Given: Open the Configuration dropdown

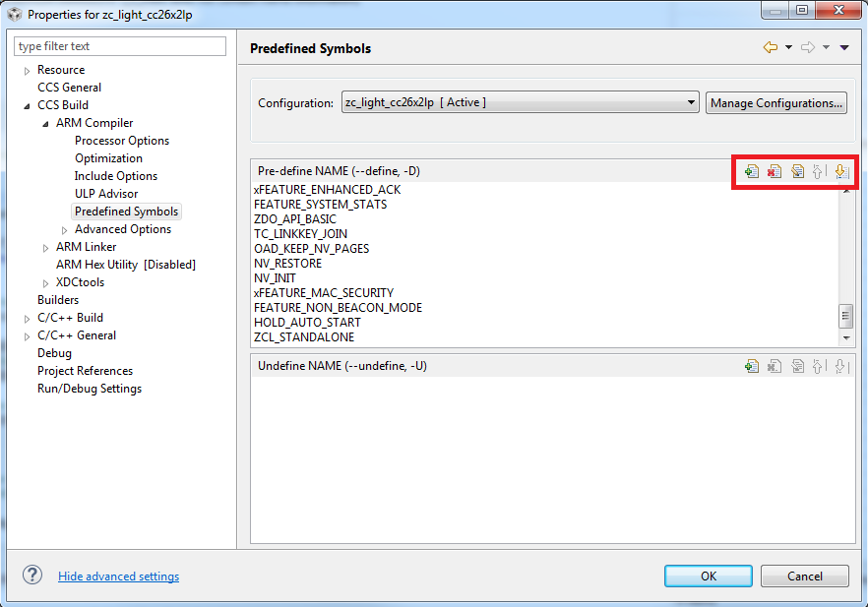Looking at the screenshot, I should [x=691, y=102].
